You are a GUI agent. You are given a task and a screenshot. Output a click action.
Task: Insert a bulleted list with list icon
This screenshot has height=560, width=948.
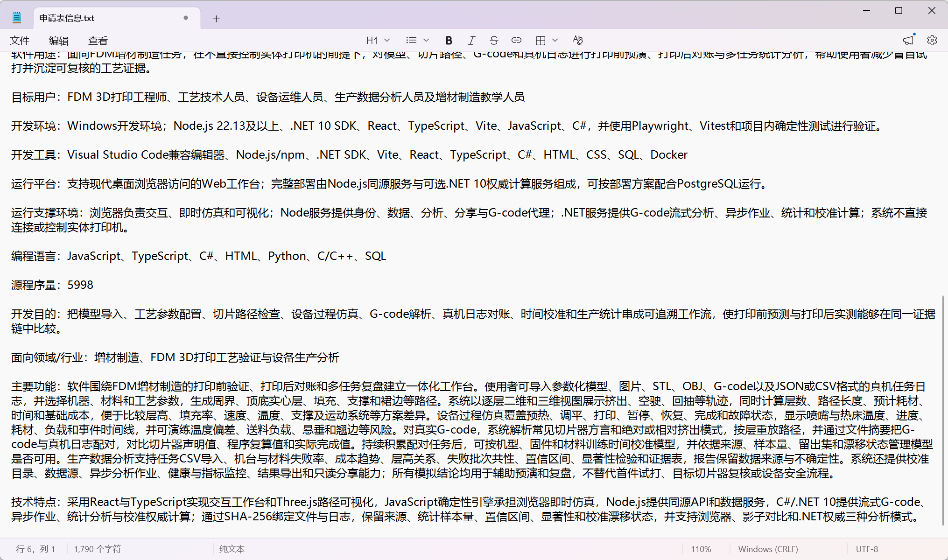411,41
